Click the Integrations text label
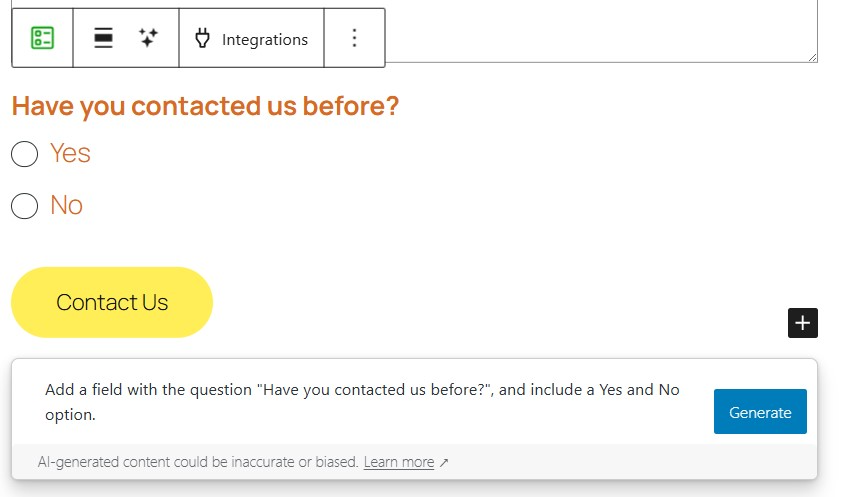 265,40
